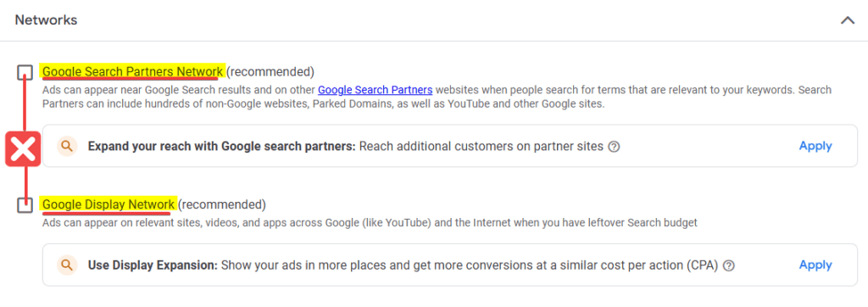868x307 pixels.
Task: Select the Google Search Partners Network label
Action: (133, 71)
